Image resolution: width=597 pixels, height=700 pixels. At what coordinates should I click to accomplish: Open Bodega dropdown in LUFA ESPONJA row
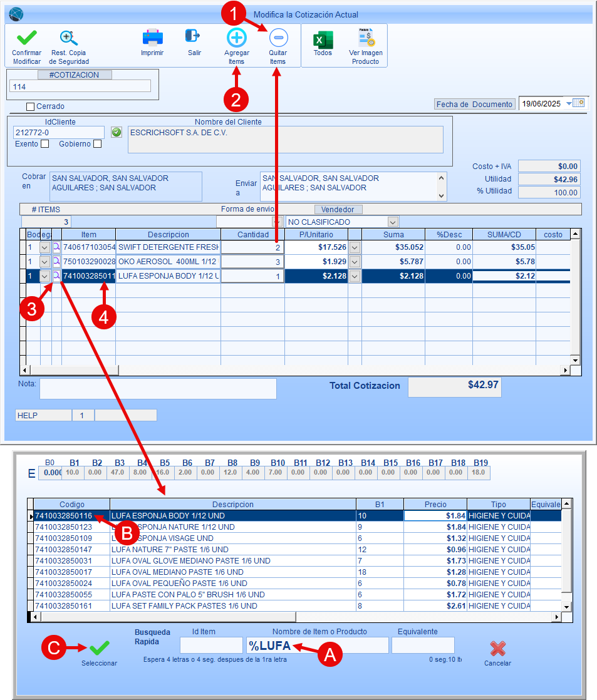tap(44, 276)
